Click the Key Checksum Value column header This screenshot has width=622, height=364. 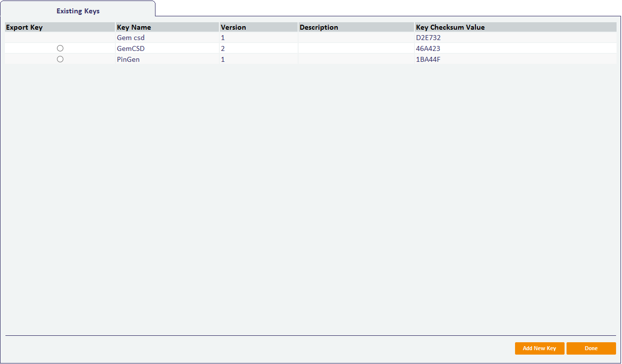click(x=450, y=27)
